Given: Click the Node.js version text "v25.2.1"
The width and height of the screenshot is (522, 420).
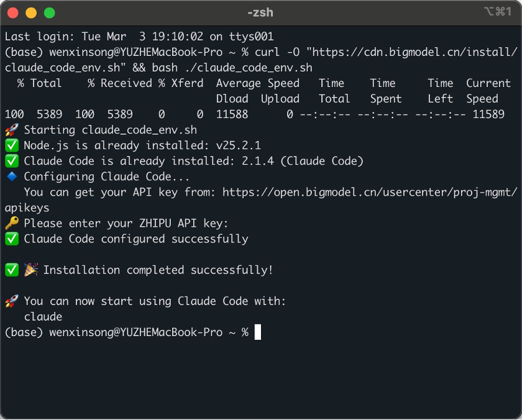Looking at the screenshot, I should click(239, 145).
